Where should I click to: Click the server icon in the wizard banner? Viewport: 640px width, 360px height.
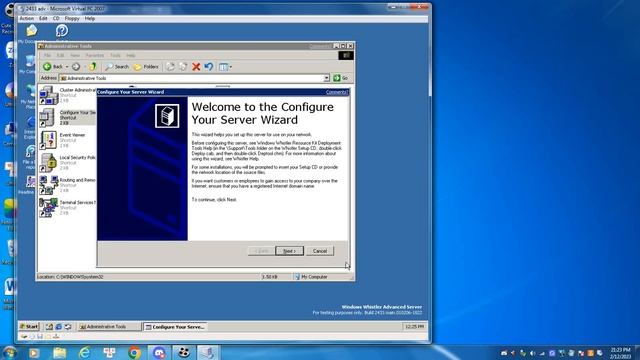[167, 116]
